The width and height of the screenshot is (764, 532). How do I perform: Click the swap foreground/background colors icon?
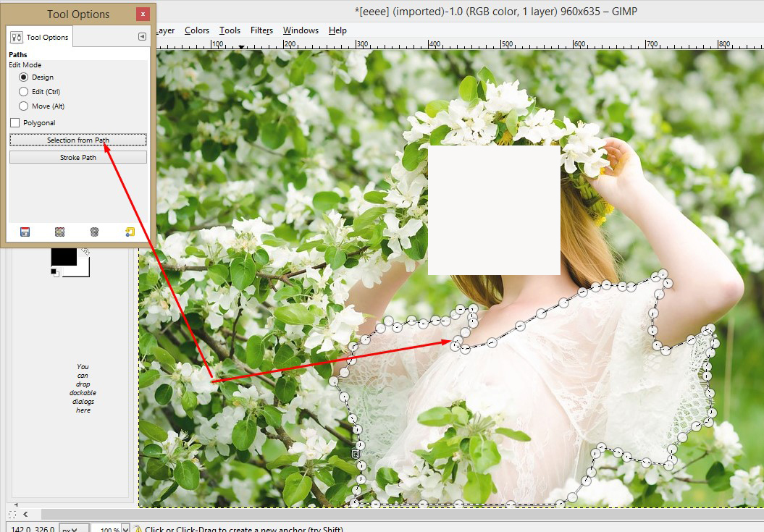pyautogui.click(x=85, y=251)
